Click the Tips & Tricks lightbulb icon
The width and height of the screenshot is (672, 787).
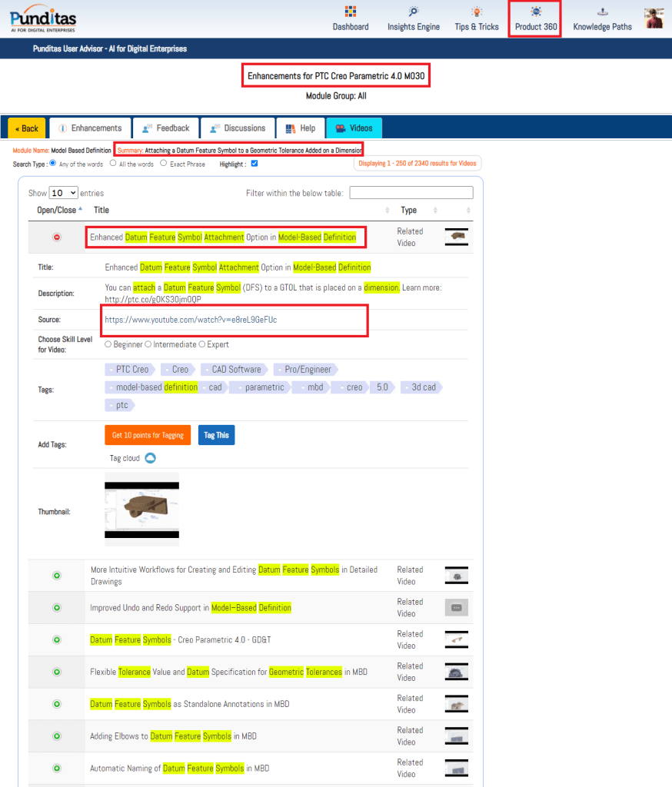(x=477, y=12)
